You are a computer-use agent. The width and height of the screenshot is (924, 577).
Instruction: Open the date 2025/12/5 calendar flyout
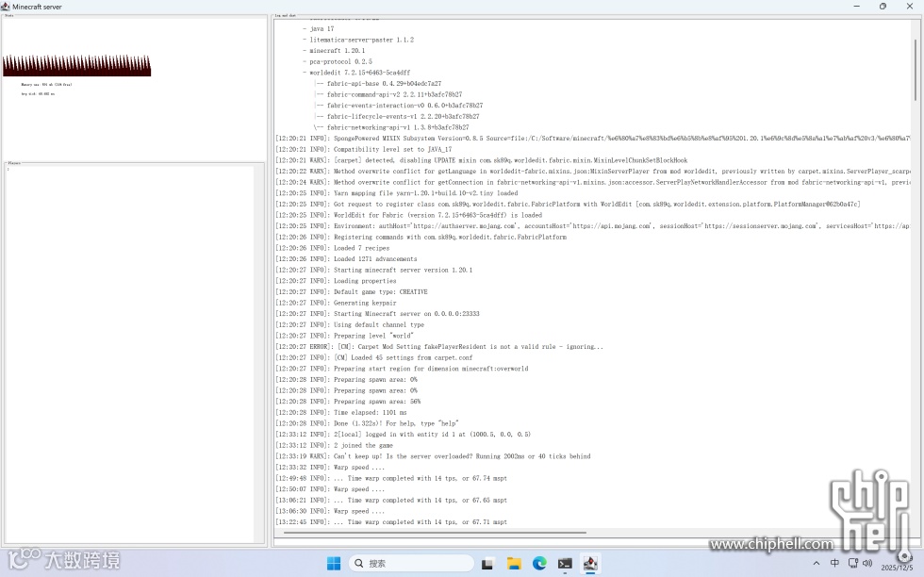pyautogui.click(x=897, y=568)
